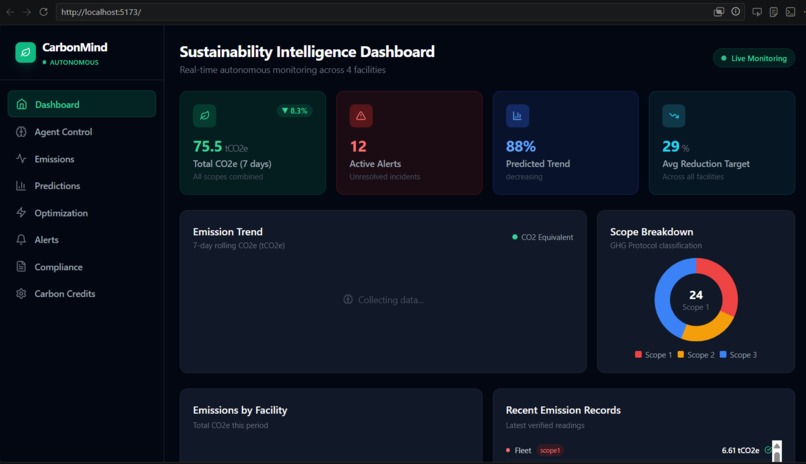Click the Alerts bell icon

tap(21, 239)
